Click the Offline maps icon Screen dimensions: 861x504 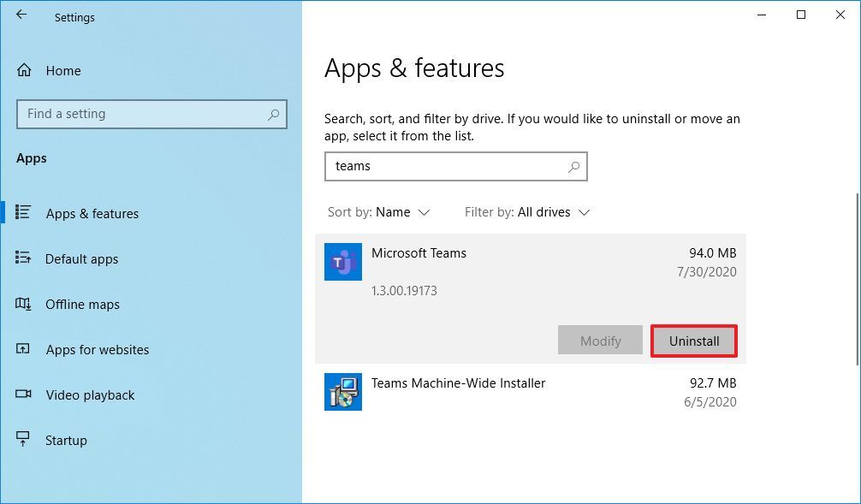pyautogui.click(x=23, y=304)
